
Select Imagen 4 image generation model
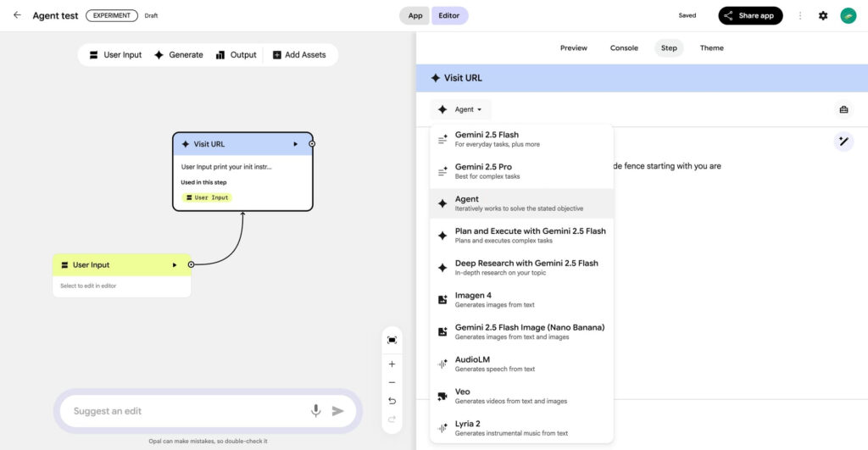521,299
